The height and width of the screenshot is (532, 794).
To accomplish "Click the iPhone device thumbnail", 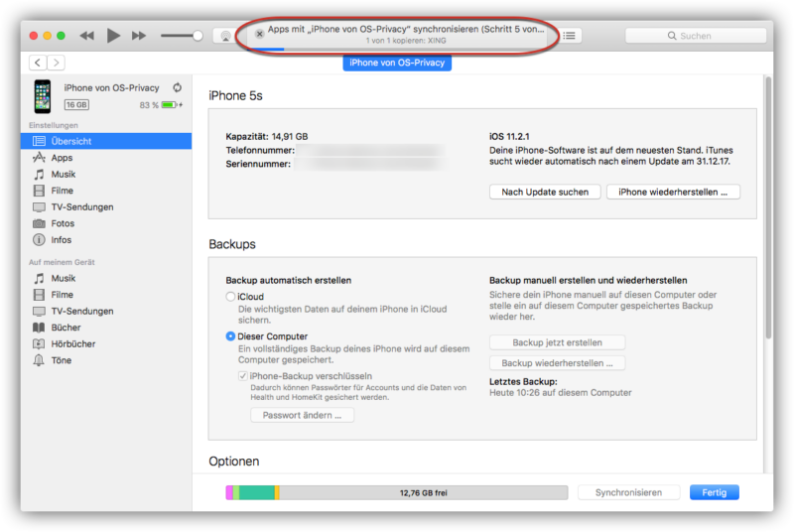I will (x=43, y=96).
